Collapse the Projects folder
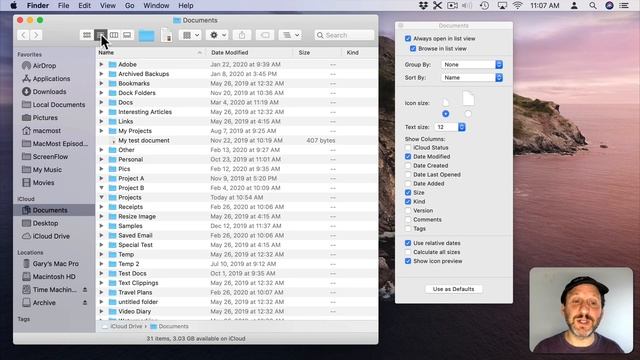Screen dimensions: 640x360 [x=101, y=198]
